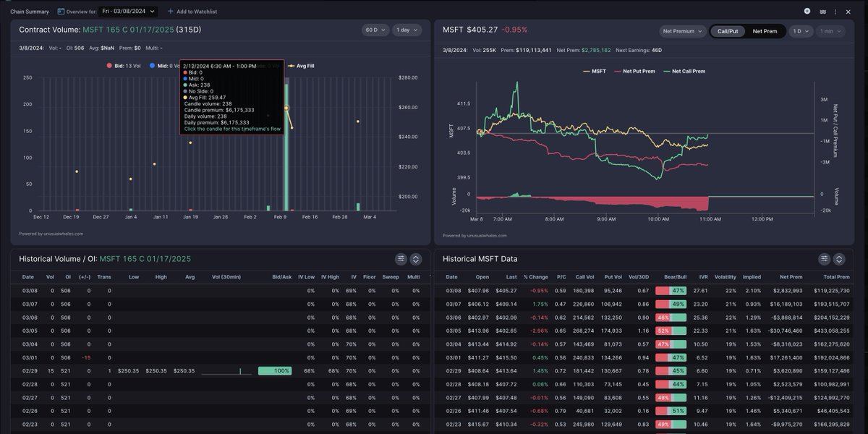Toggle the Net Call Prem line in legend

click(683, 71)
